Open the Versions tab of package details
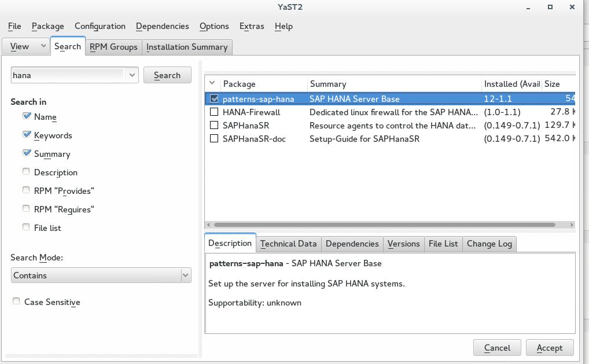The height and width of the screenshot is (364, 589). (403, 243)
